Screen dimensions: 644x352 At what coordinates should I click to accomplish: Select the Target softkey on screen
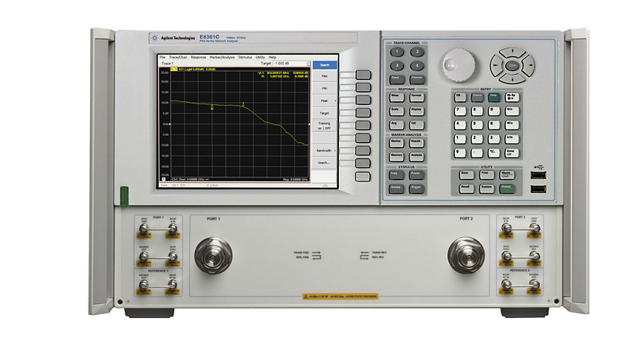(x=324, y=113)
